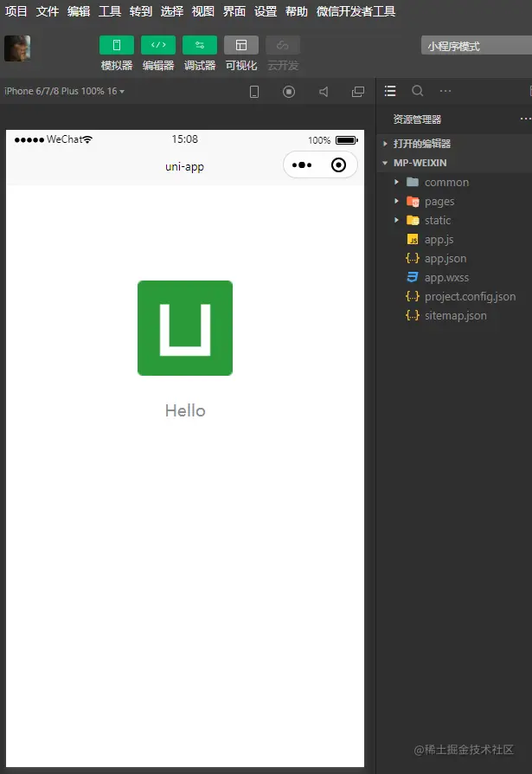Open the iPhone 6/7/8 Plus device dropdown

(x=64, y=91)
